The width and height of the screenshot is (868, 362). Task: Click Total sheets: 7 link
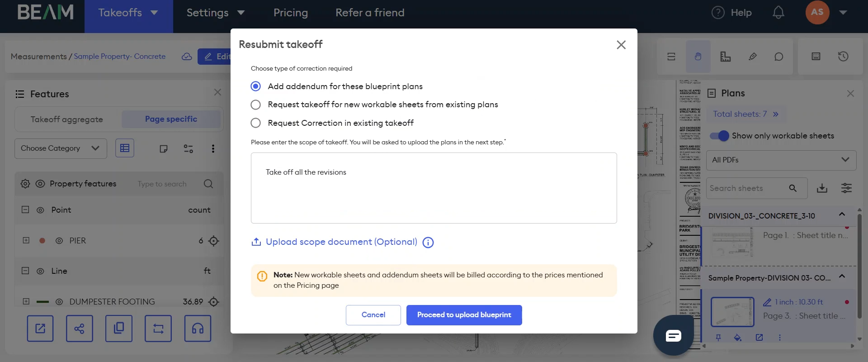coord(745,114)
